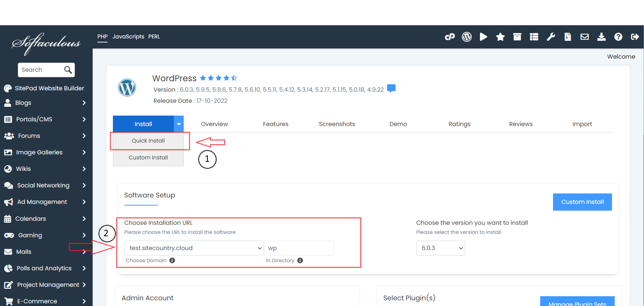Click the SitePad palette icon
644x306 pixels.
click(x=8, y=88)
